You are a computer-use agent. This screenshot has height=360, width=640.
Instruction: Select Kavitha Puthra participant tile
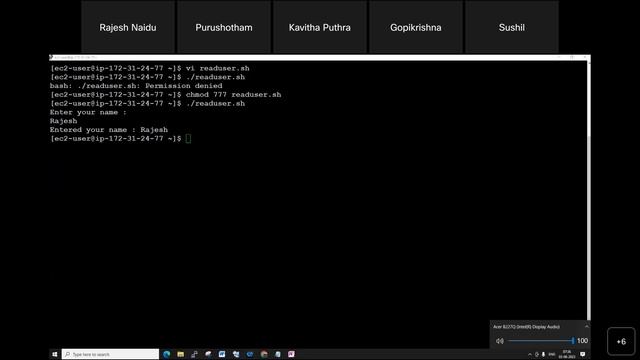coord(320,27)
